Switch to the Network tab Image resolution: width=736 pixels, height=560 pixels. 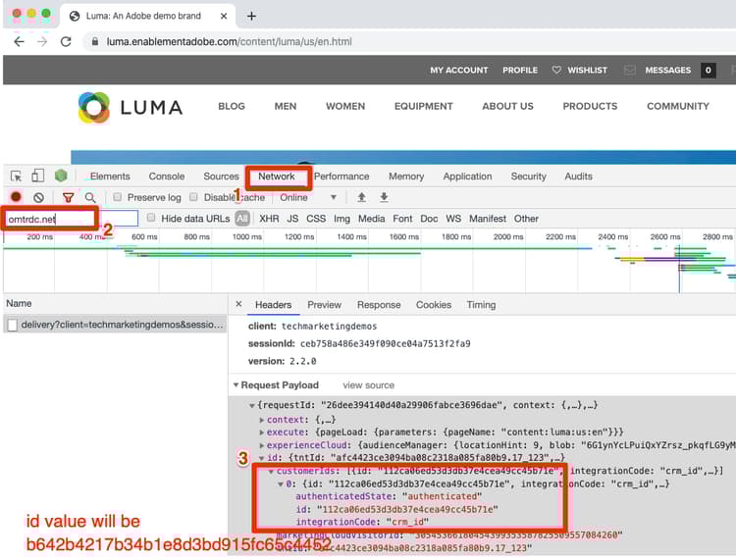(x=277, y=177)
